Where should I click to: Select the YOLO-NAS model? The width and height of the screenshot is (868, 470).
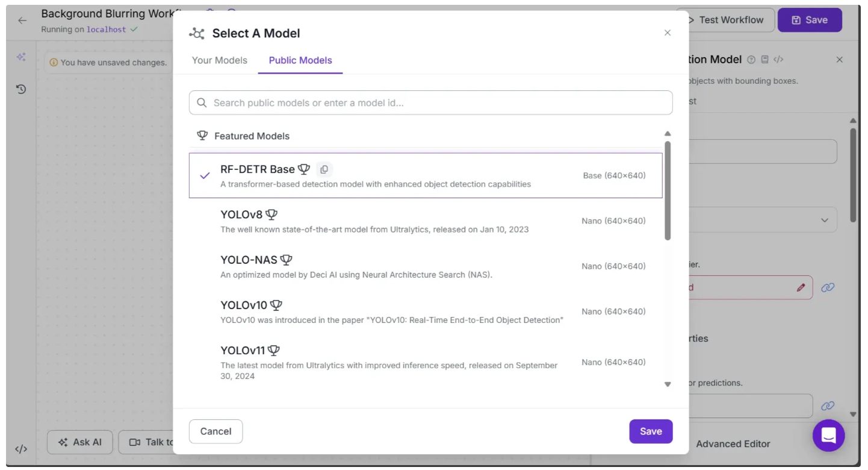coord(426,266)
